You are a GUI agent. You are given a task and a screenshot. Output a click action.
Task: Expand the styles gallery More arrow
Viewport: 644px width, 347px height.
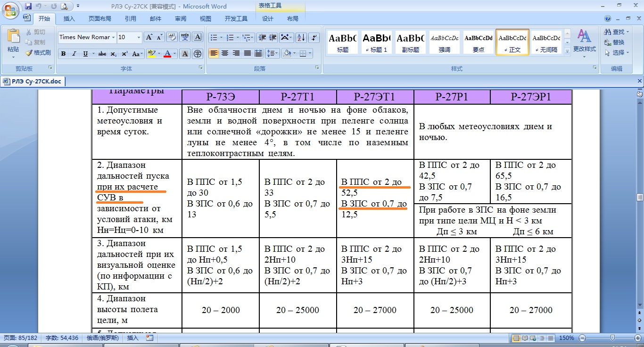[567, 52]
